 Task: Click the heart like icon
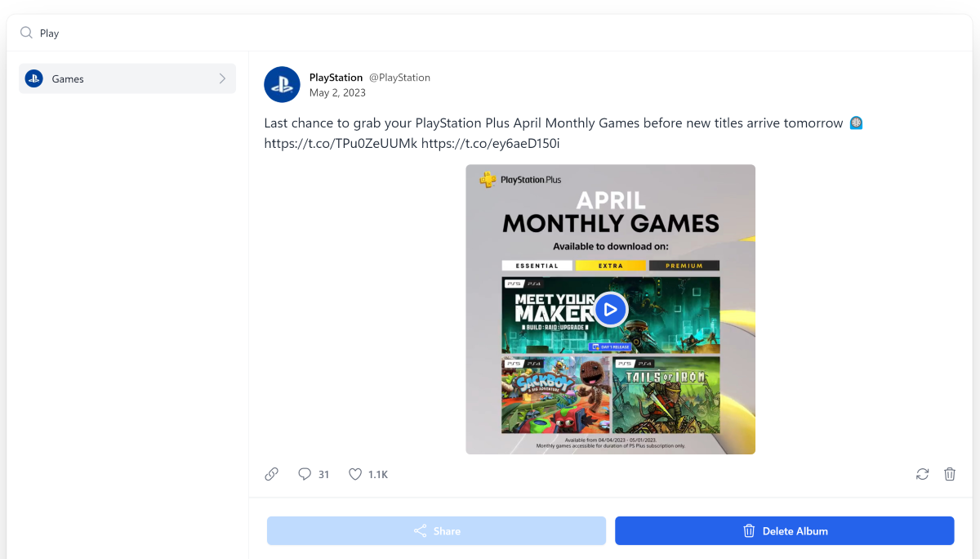point(355,474)
